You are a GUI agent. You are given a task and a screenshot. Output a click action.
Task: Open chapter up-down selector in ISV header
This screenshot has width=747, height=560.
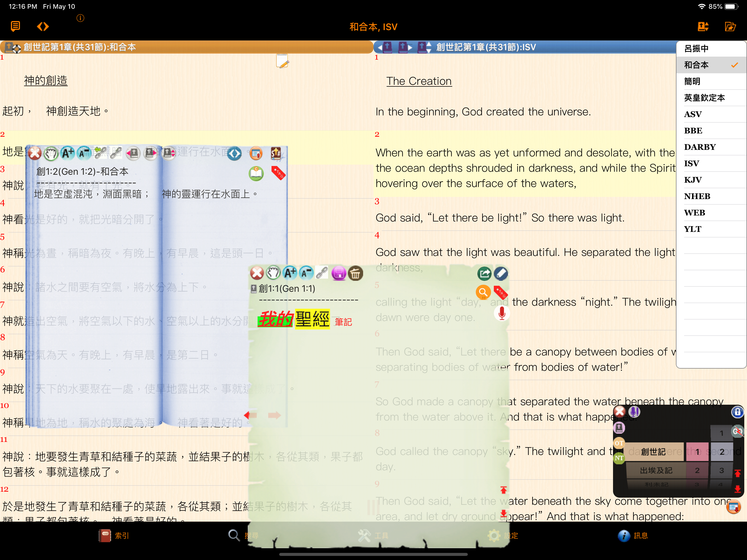point(425,47)
